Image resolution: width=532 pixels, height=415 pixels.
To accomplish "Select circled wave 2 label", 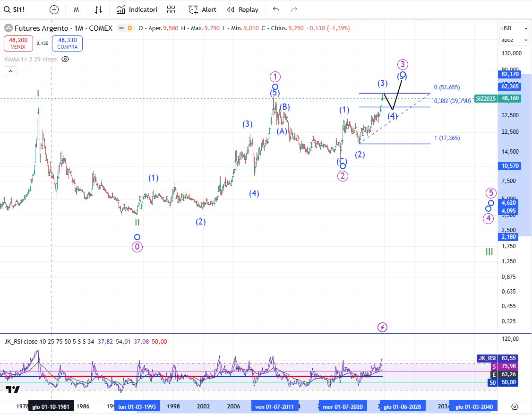I will (343, 176).
